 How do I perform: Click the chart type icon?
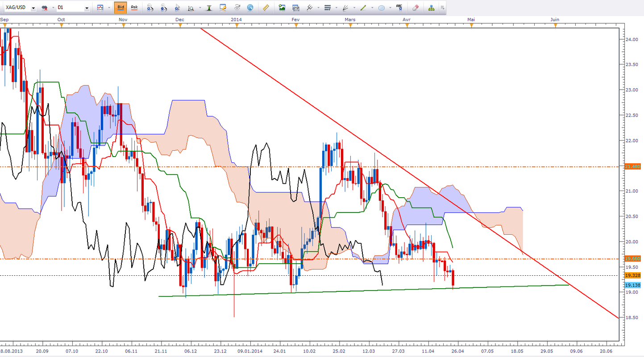point(100,8)
